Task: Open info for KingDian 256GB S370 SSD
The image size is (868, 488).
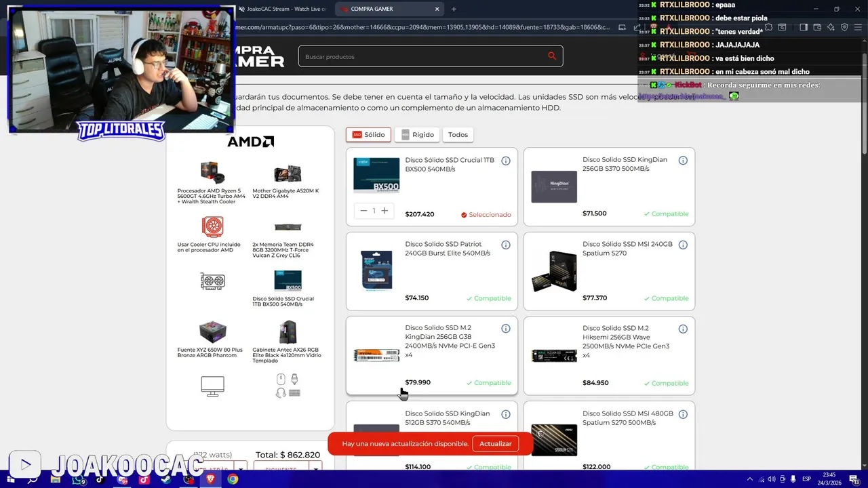Action: pyautogui.click(x=683, y=161)
